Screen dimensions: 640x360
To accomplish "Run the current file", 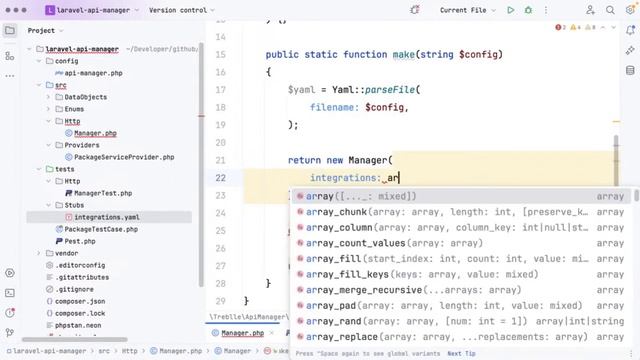I will [511, 10].
